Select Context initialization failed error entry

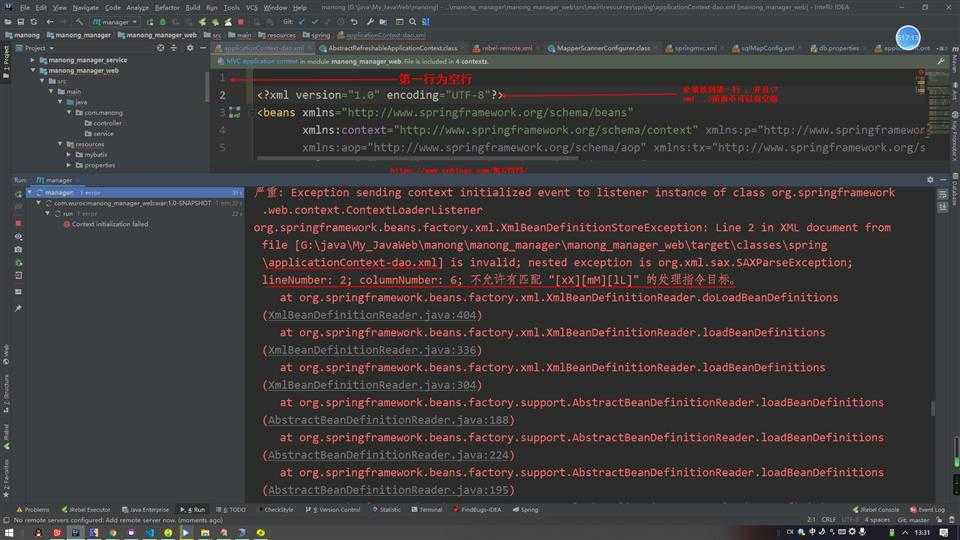105,224
